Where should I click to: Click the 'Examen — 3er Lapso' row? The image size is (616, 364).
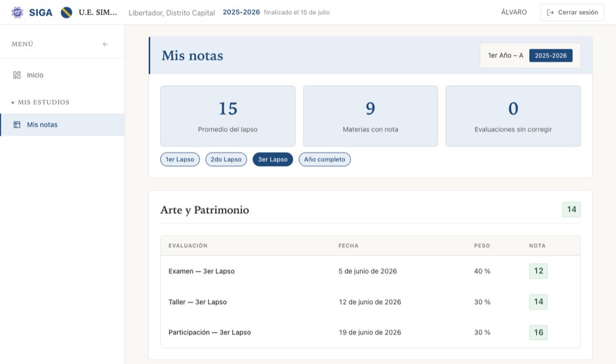click(x=370, y=271)
